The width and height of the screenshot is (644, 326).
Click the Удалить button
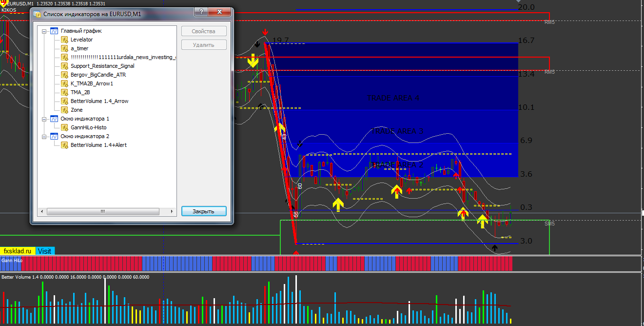204,45
